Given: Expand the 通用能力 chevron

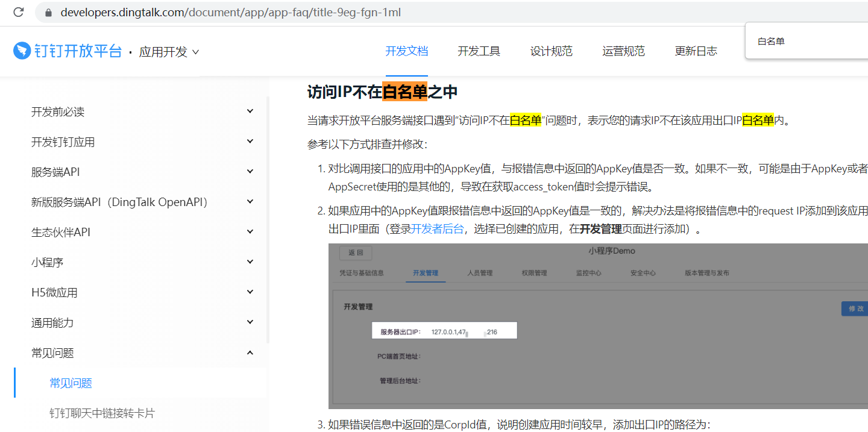Looking at the screenshot, I should click(x=250, y=322).
